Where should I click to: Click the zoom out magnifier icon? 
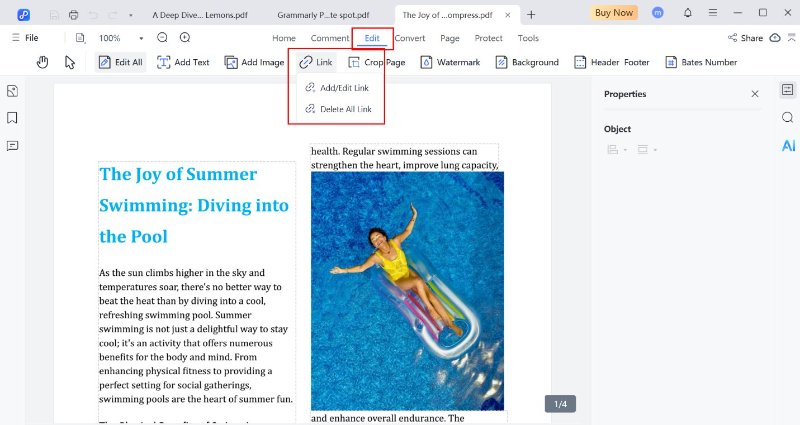coord(163,38)
